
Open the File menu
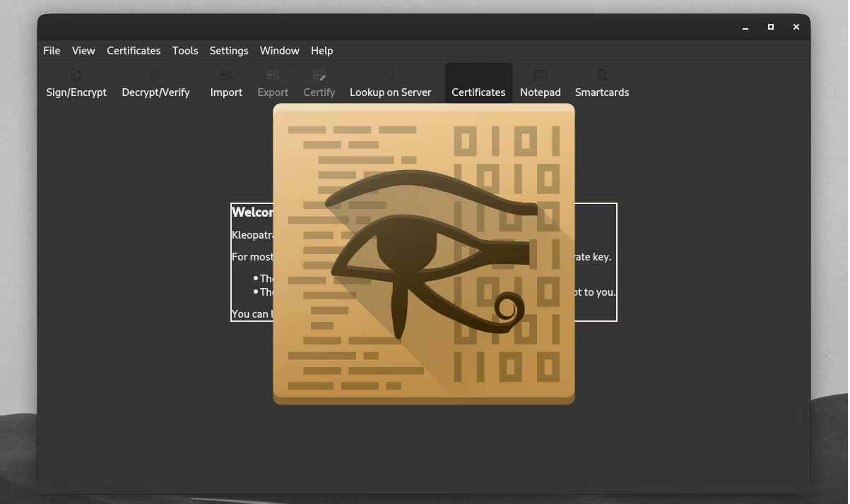pos(52,51)
